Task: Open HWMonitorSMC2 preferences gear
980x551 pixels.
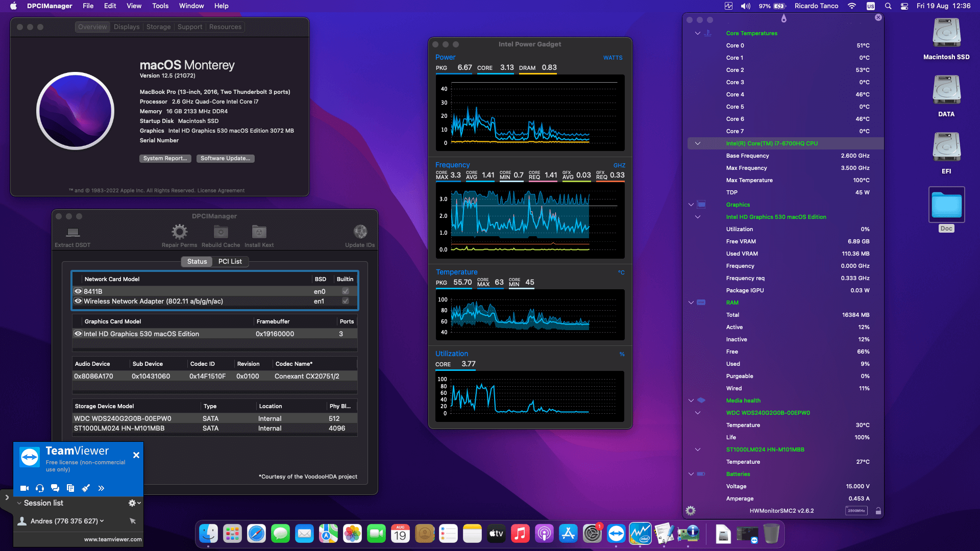Action: coord(691,511)
